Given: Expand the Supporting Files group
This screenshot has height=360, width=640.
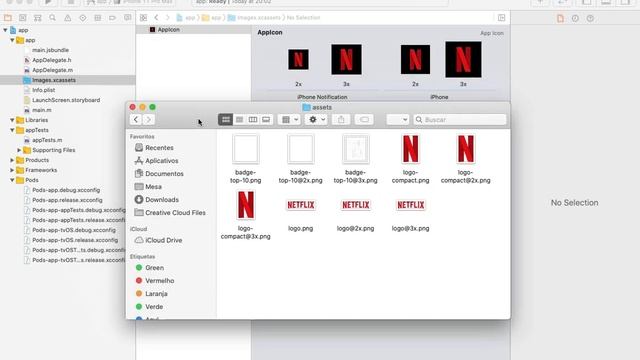Looking at the screenshot, I should [x=19, y=150].
